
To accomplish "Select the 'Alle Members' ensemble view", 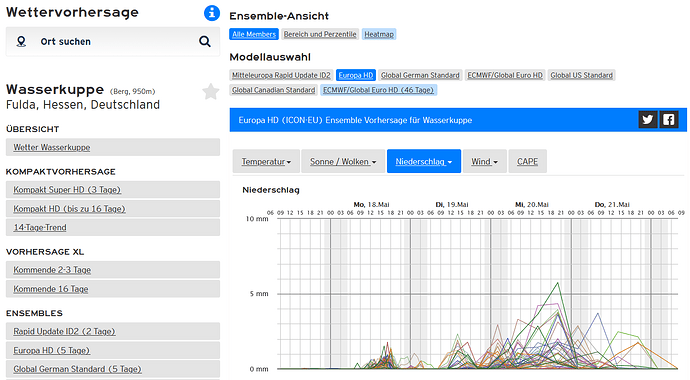I will 254,34.
